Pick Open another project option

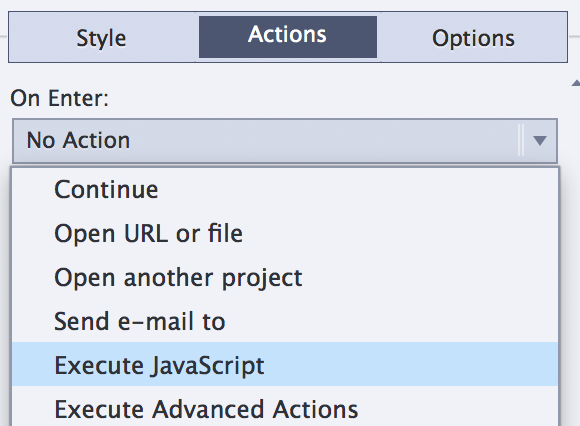point(285,277)
